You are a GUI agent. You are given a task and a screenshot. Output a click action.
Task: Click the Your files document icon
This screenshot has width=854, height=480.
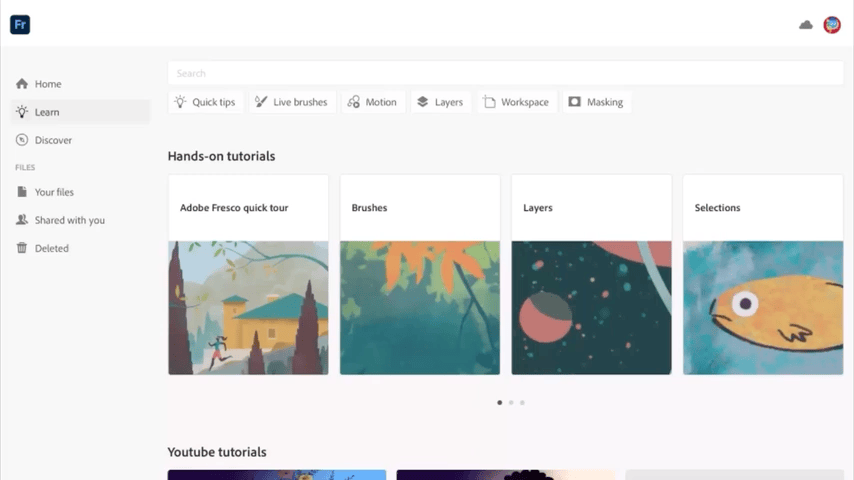(22, 192)
